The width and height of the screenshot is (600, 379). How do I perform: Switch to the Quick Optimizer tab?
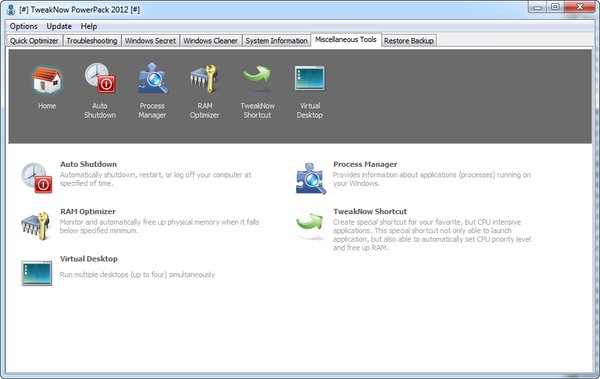point(34,41)
